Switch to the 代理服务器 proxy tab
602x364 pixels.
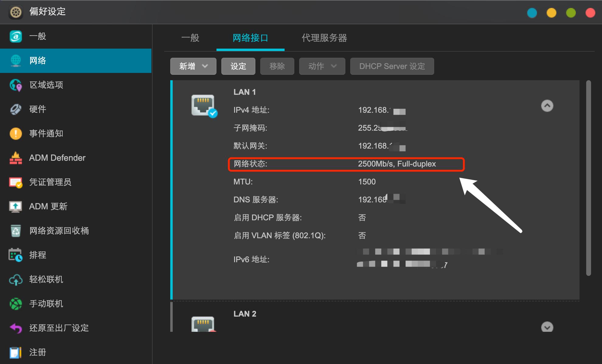pyautogui.click(x=324, y=38)
